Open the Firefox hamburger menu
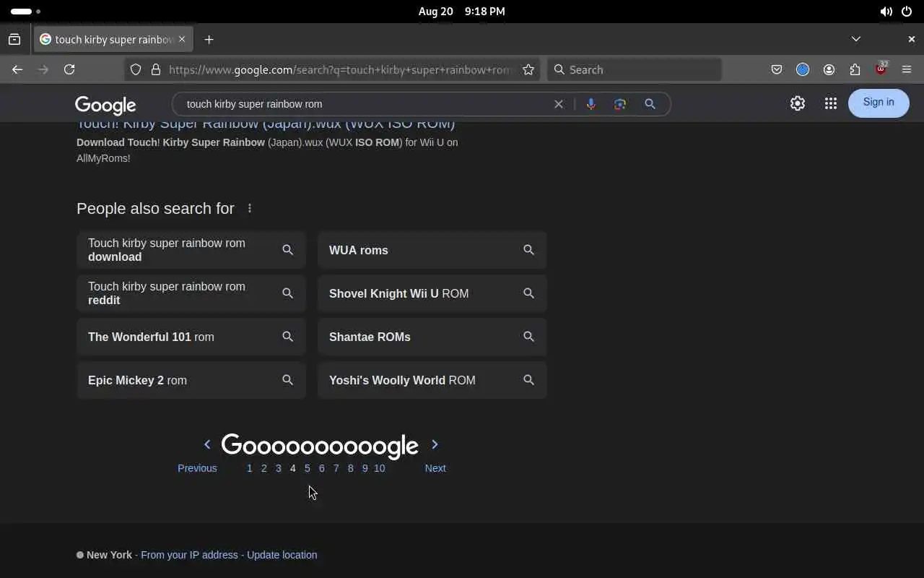Viewport: 924px width, 578px height. pyautogui.click(x=907, y=69)
